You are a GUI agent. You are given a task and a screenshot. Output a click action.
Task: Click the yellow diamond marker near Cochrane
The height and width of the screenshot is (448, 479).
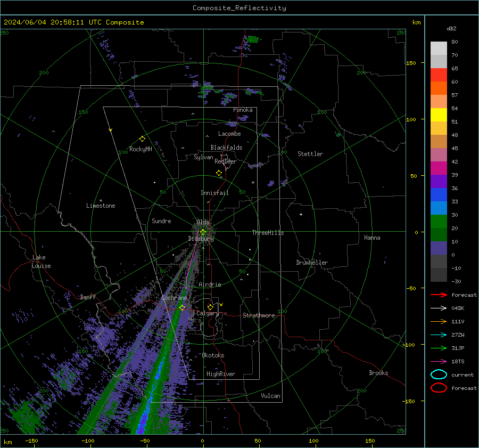coord(183,307)
